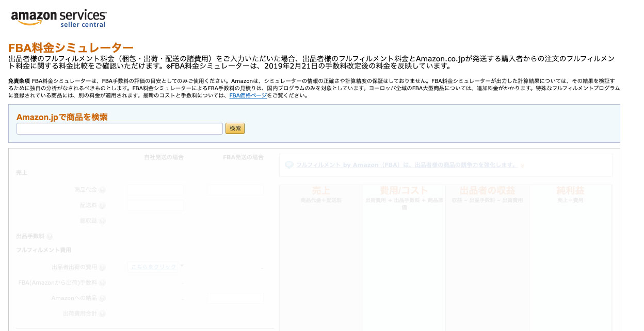Click the Amazon.jpで商品を検索 heading
Screen dimensions: 644x331
[62, 117]
